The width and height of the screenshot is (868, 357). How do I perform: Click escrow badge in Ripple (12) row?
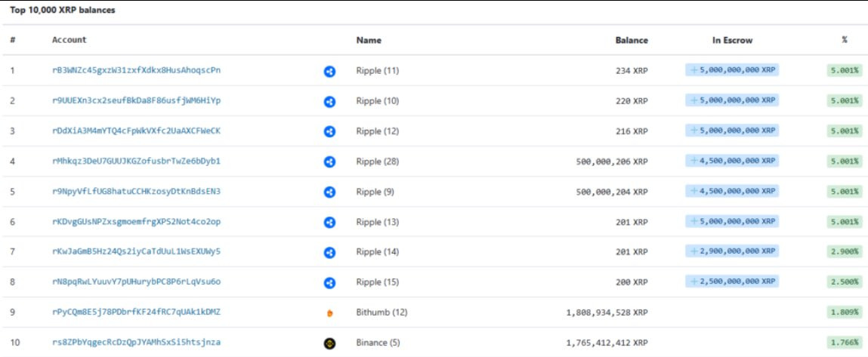[x=732, y=131]
